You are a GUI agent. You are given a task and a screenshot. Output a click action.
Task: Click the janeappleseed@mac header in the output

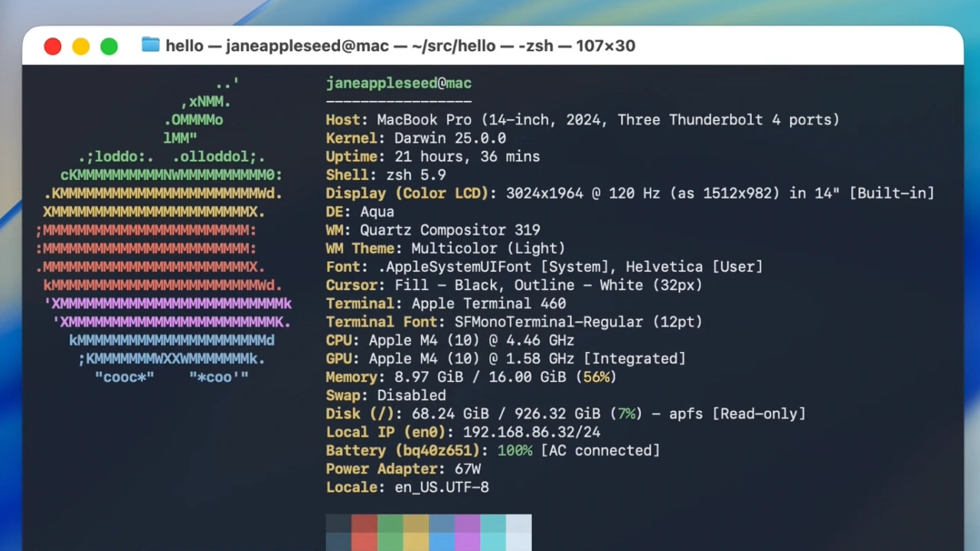[x=398, y=83]
